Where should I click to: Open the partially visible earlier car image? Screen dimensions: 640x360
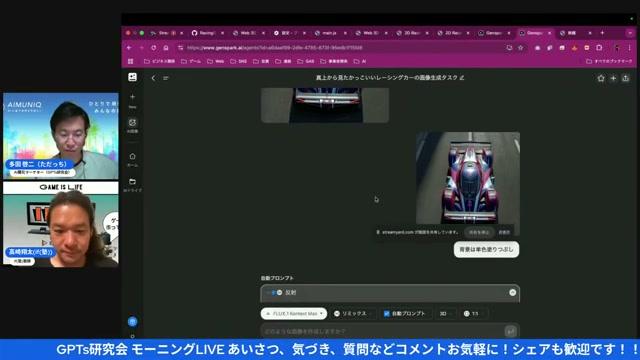click(x=325, y=105)
